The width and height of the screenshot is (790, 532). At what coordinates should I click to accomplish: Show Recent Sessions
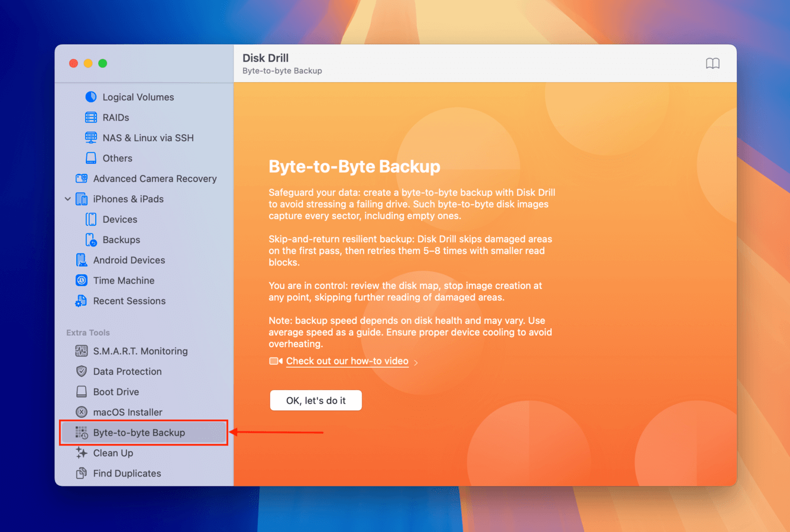(x=129, y=301)
